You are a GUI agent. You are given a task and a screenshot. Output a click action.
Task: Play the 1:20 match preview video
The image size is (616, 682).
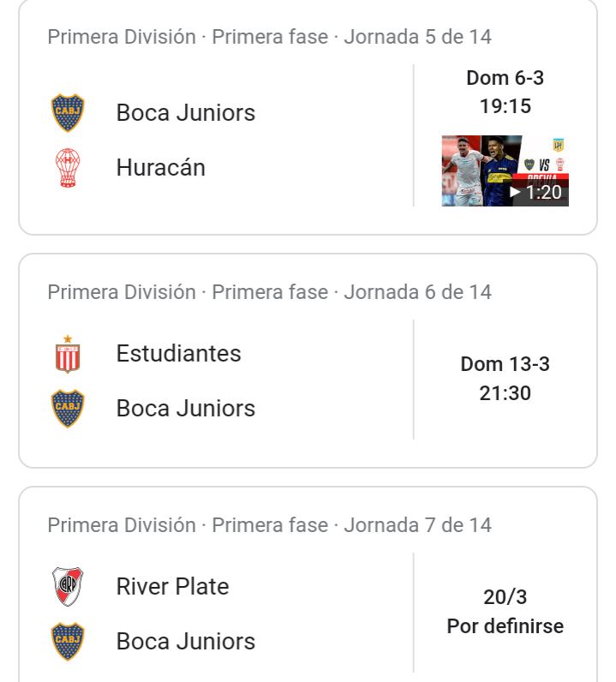tap(505, 171)
